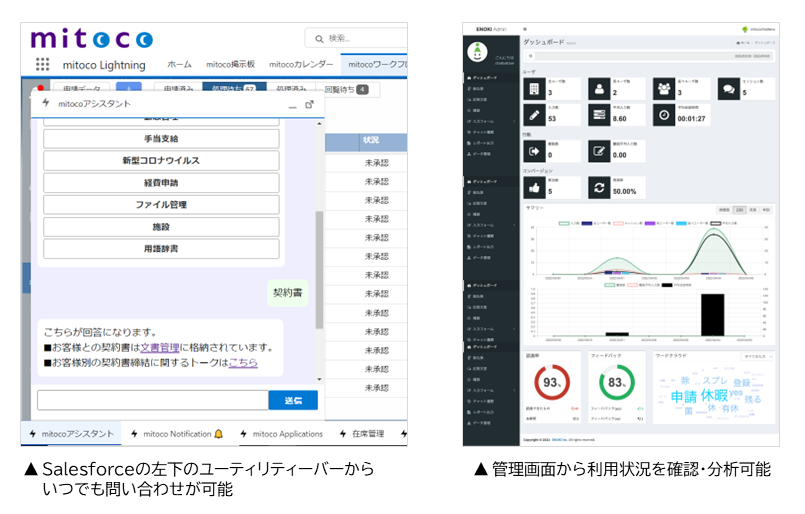The width and height of the screenshot is (805, 514).
Task: Click the 送信 send button
Action: point(293,401)
